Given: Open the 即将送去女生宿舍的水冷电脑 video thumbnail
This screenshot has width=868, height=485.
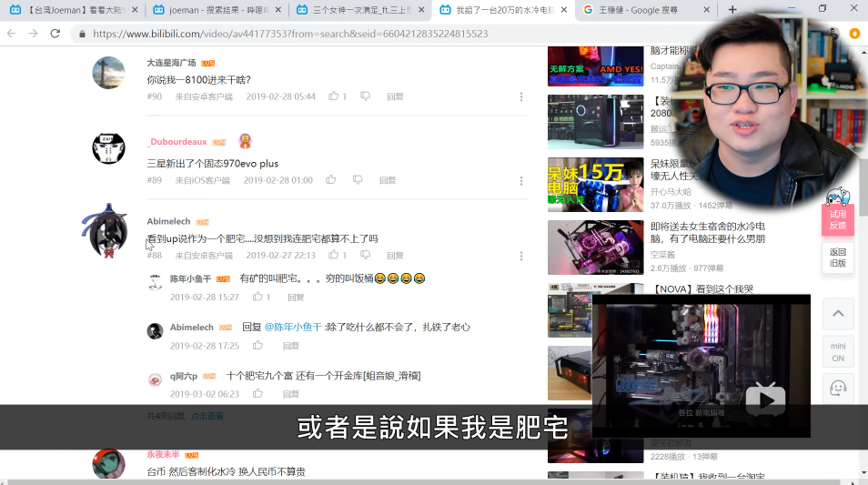Looking at the screenshot, I should pyautogui.click(x=595, y=247).
